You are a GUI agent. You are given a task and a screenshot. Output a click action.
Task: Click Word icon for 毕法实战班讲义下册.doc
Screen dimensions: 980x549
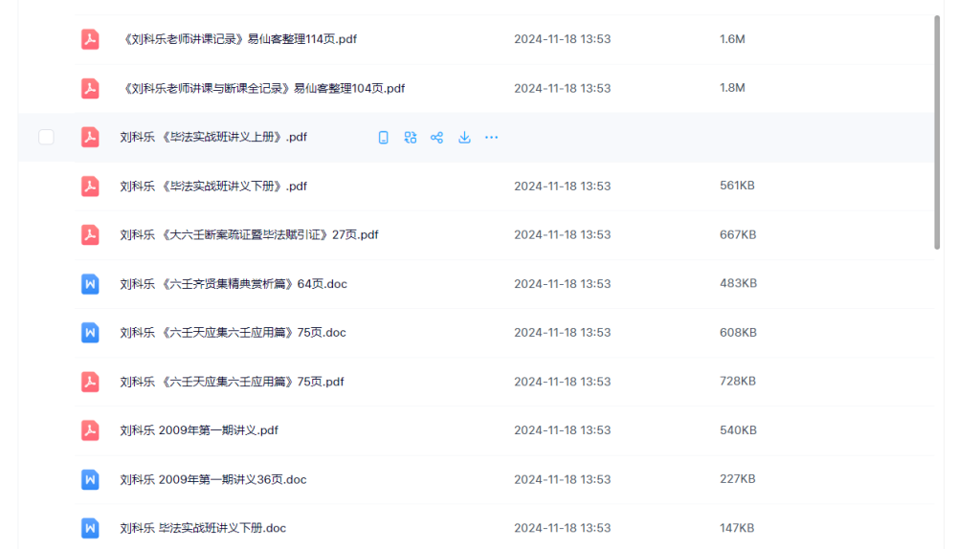[x=90, y=528]
